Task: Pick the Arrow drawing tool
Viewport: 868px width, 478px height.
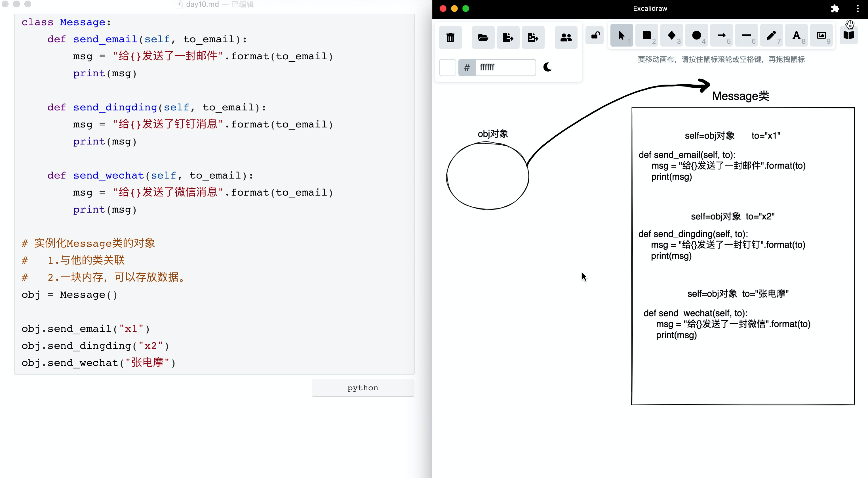Action: click(722, 35)
